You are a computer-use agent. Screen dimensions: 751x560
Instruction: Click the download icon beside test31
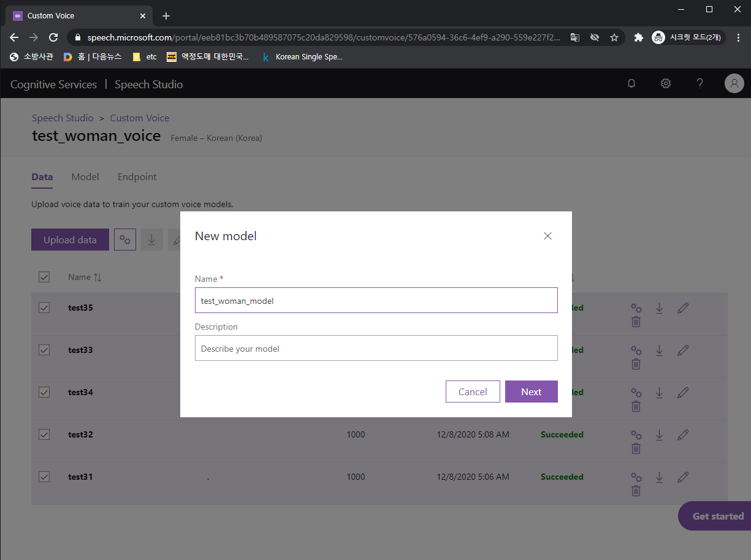point(659,477)
